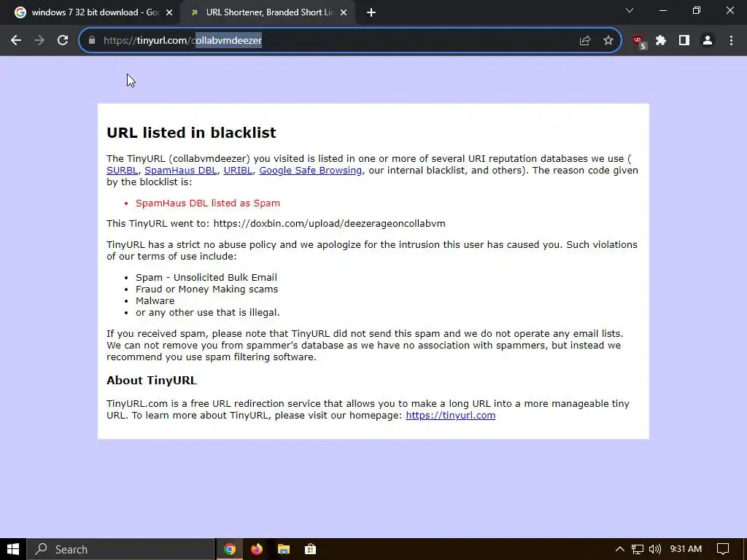Viewport: 747px width, 560px height.
Task: Click the forward navigation arrow
Action: 39,41
